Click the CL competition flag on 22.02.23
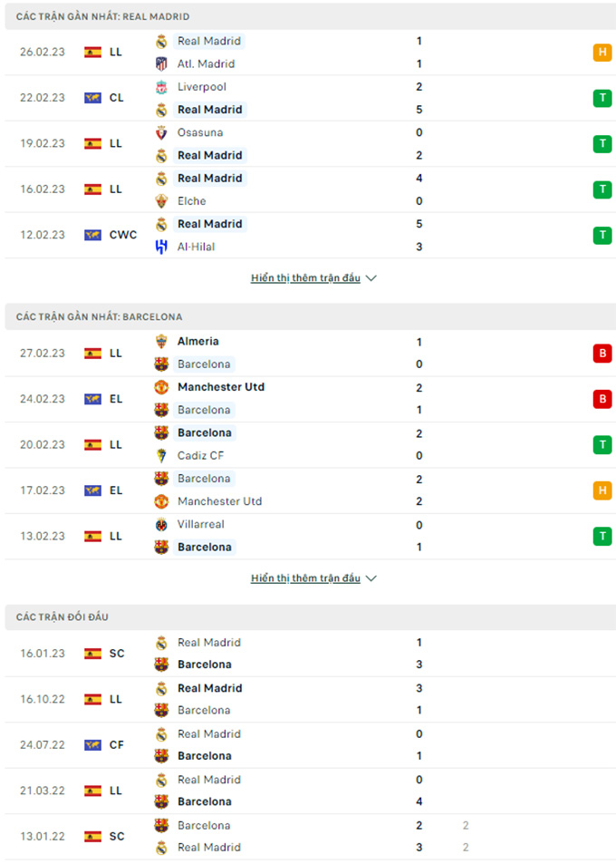This screenshot has width=616, height=864. 92,98
